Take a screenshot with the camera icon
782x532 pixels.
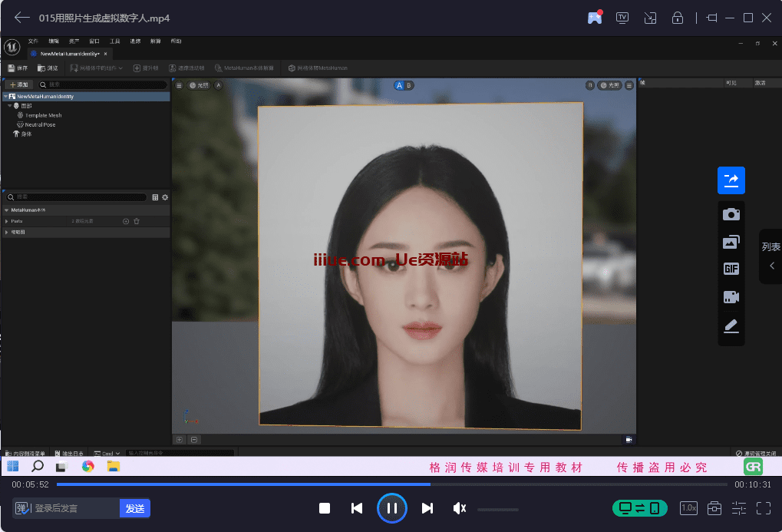coord(731,214)
